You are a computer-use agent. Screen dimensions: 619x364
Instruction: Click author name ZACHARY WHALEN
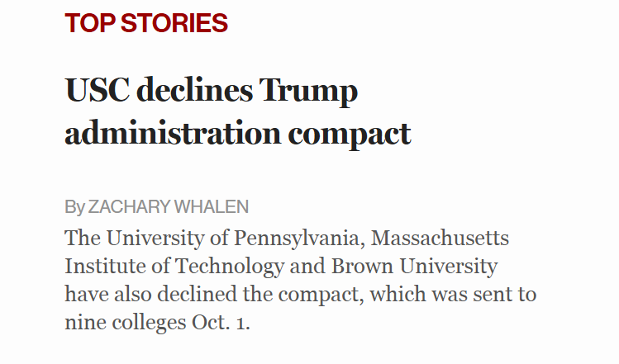[x=168, y=206]
